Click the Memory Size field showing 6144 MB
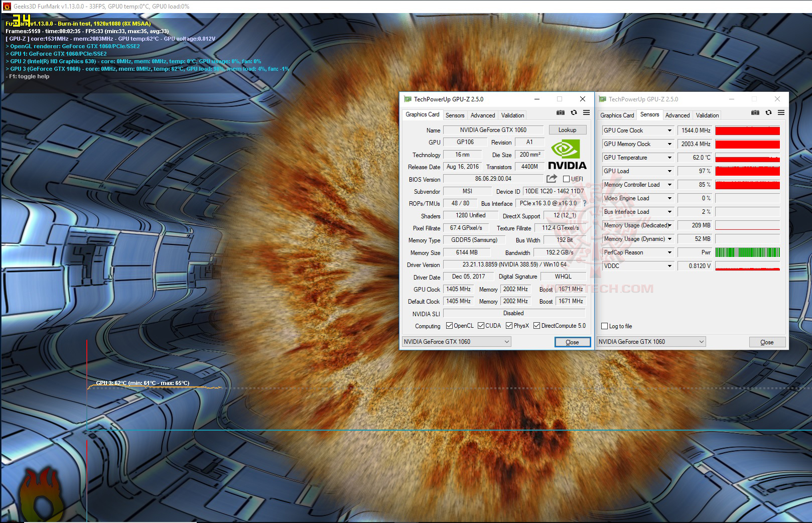The image size is (812, 523). point(467,252)
